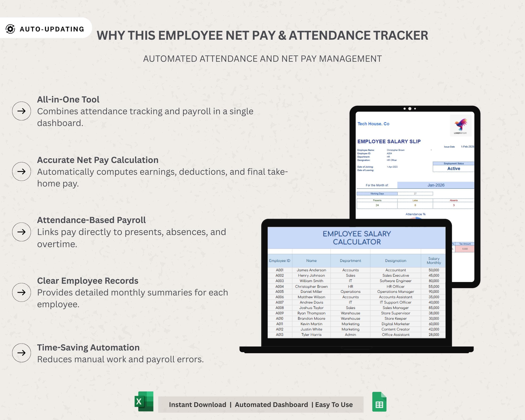Click the Employee ID column header

(x=280, y=261)
